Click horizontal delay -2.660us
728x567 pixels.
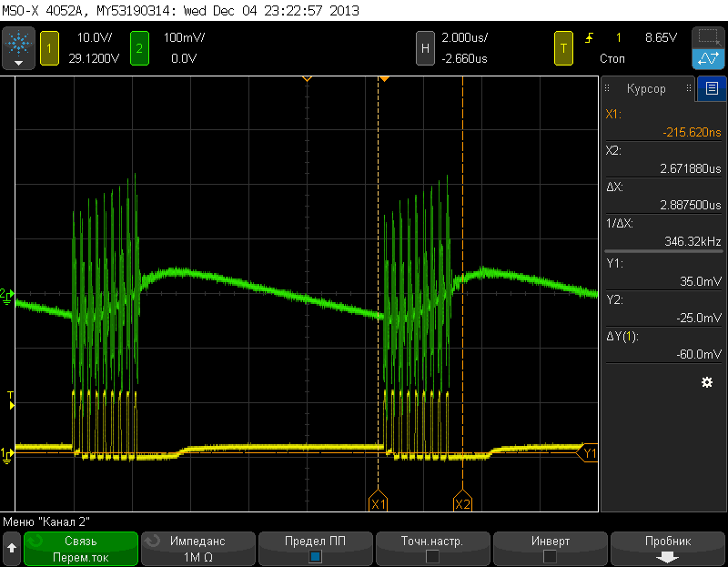pos(464,58)
